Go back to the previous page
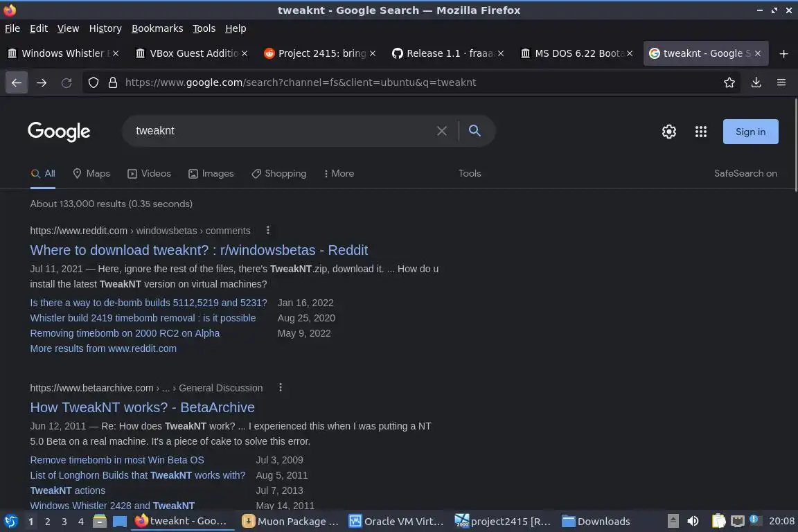798x532 pixels. (x=17, y=82)
